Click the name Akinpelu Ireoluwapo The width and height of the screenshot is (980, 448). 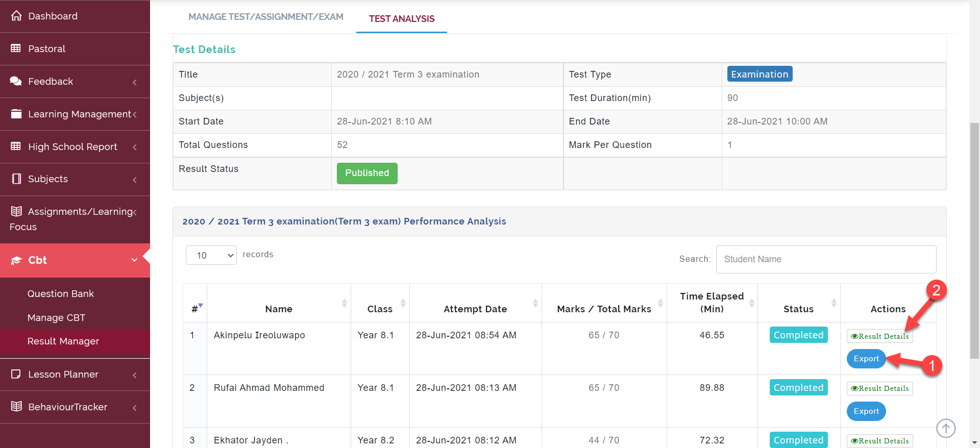[x=259, y=335]
